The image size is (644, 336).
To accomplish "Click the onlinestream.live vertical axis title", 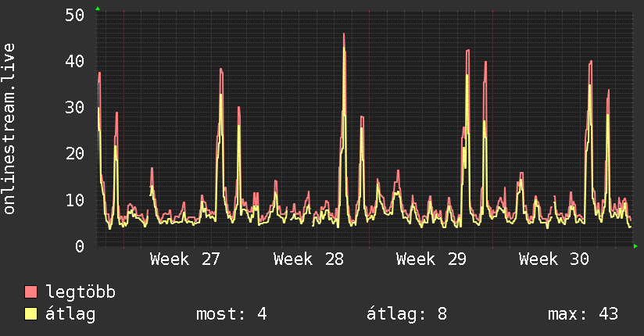I will [9, 129].
